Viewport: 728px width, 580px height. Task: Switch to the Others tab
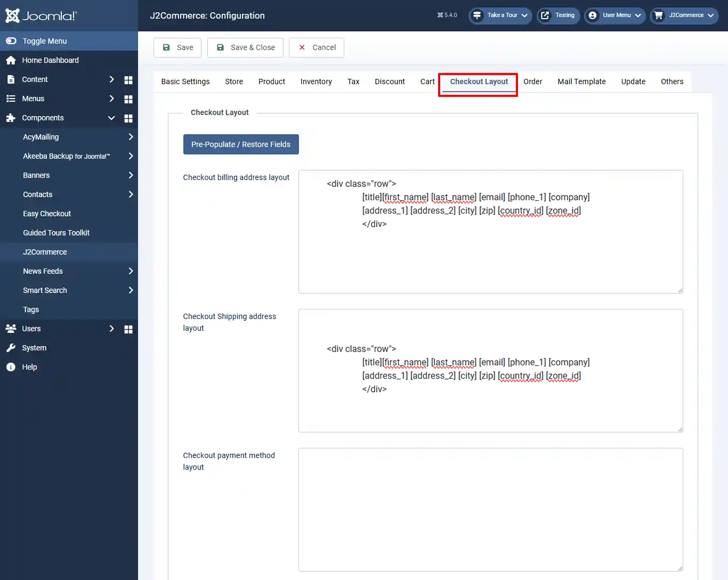coord(672,81)
